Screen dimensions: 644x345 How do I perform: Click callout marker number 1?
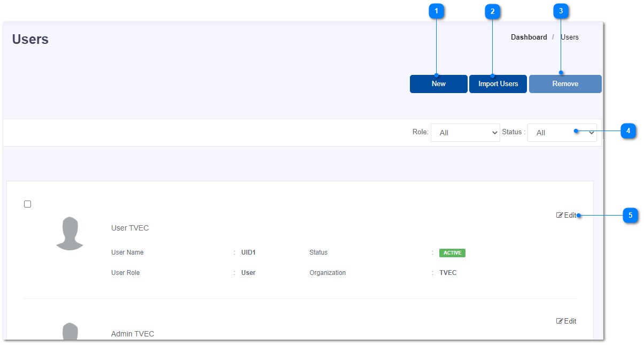point(437,11)
